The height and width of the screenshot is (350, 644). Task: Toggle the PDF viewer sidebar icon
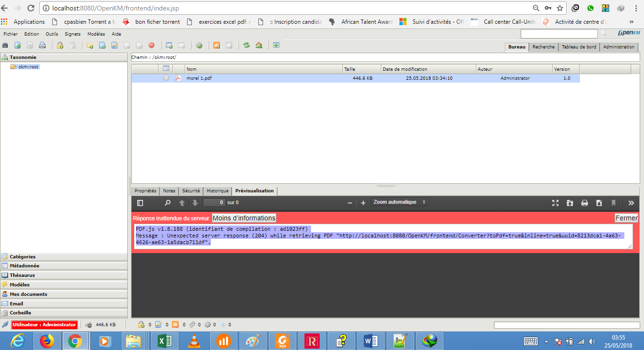point(140,203)
